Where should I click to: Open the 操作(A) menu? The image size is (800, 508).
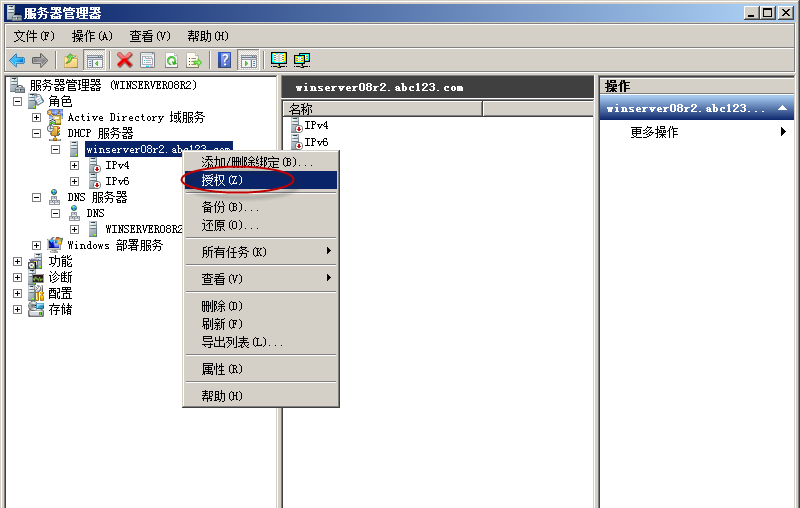pos(92,36)
